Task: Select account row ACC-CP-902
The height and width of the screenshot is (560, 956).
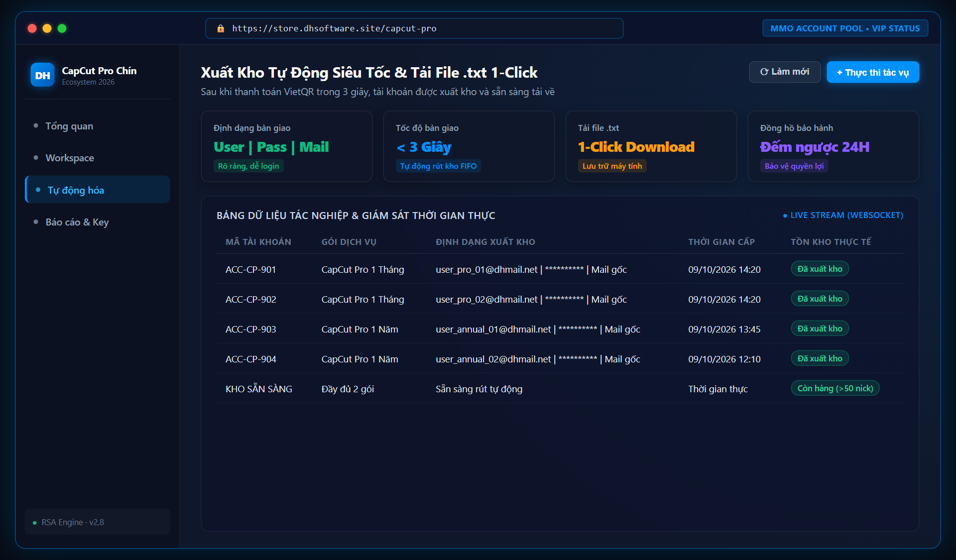Action: pos(560,299)
